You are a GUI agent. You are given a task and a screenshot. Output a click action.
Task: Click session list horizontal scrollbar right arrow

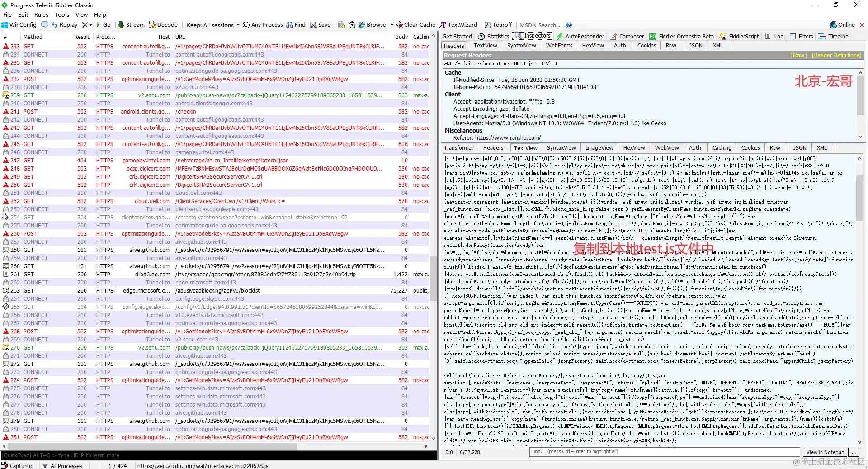(x=426, y=446)
